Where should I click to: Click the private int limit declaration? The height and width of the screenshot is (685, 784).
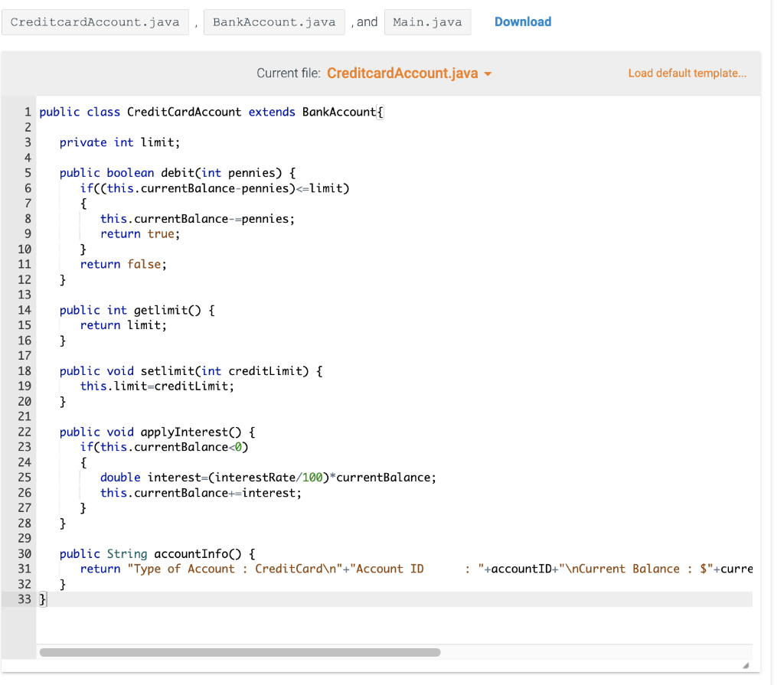pos(119,142)
